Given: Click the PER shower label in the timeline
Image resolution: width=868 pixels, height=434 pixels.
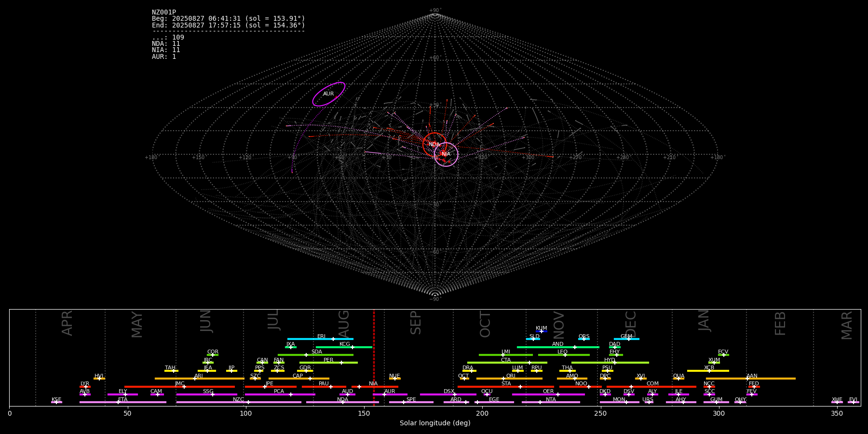Looking at the screenshot, I should (328, 360).
